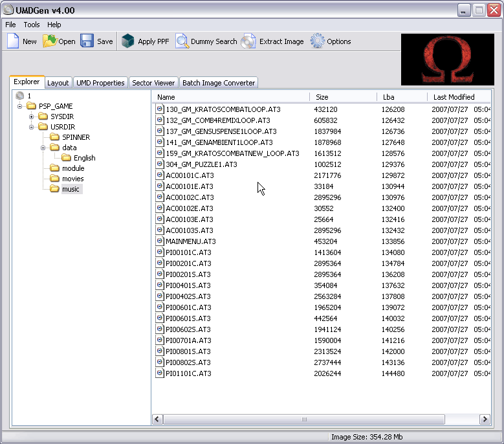Screen dimensions: 504x444
Task: Click the horizontal scrollbar right arrow
Action: click(485, 419)
